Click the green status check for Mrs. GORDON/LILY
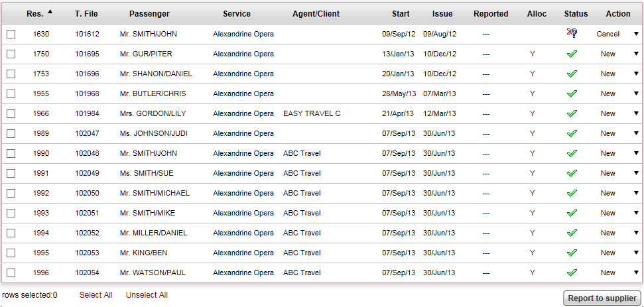The height and width of the screenshot is (307, 644). pos(572,113)
